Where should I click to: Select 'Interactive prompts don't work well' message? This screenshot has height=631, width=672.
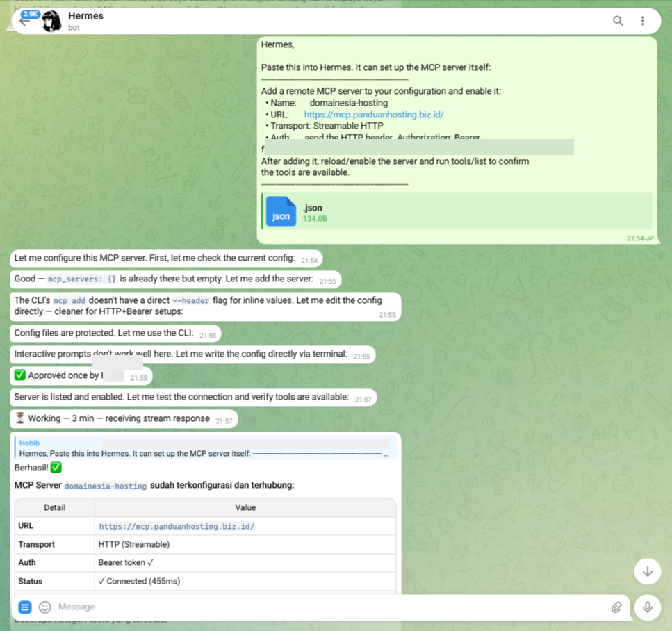pos(193,354)
